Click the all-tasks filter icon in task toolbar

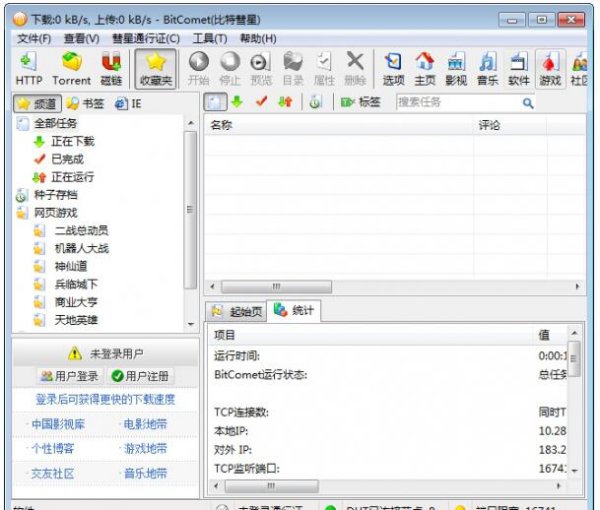215,102
